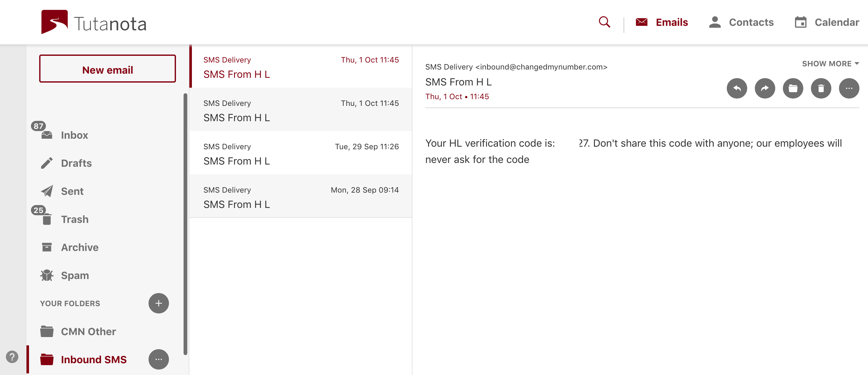Open the Emails section
Screen dimensions: 868x375
(662, 22)
